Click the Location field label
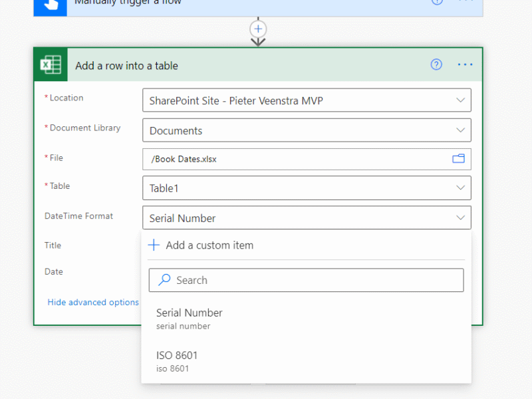Image resolution: width=532 pixels, height=399 pixels. pos(66,98)
